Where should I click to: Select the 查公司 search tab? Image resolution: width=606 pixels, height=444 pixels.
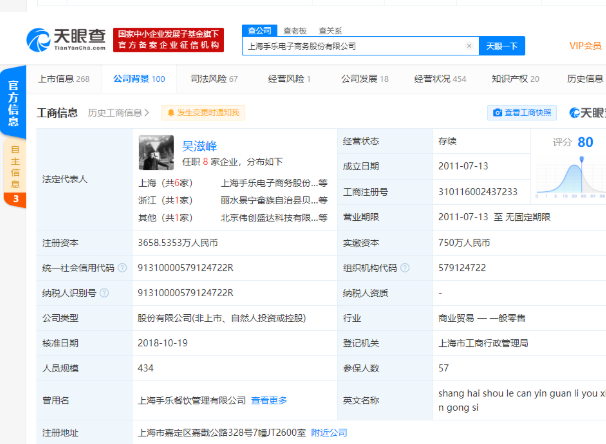(x=260, y=31)
